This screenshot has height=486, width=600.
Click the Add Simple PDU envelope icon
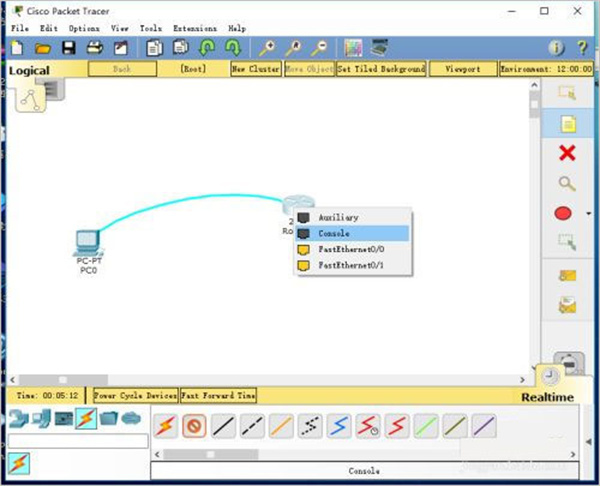[567, 275]
